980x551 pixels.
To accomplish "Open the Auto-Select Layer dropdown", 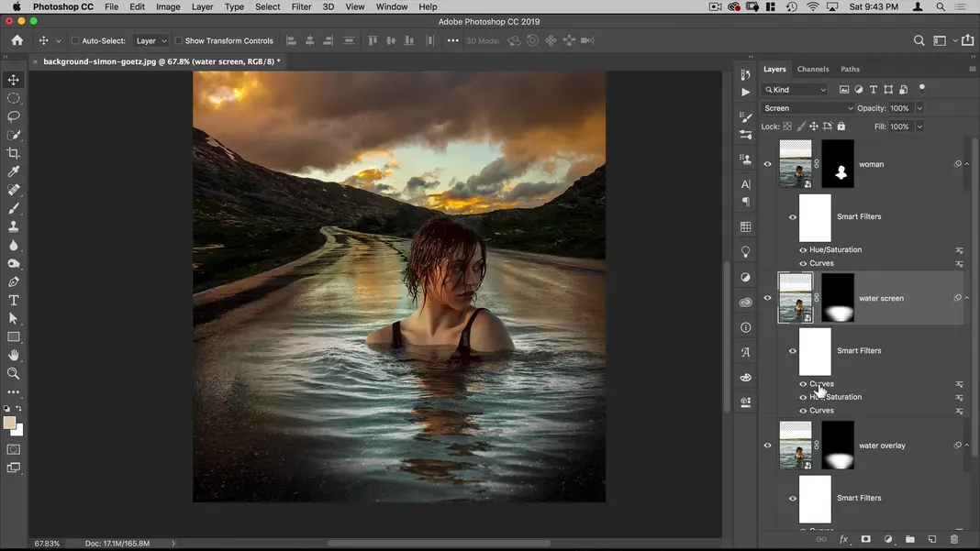I will tap(151, 40).
